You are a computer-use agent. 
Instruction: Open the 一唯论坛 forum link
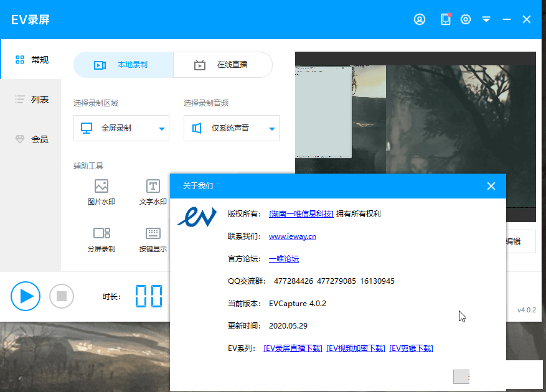pyautogui.click(x=284, y=259)
